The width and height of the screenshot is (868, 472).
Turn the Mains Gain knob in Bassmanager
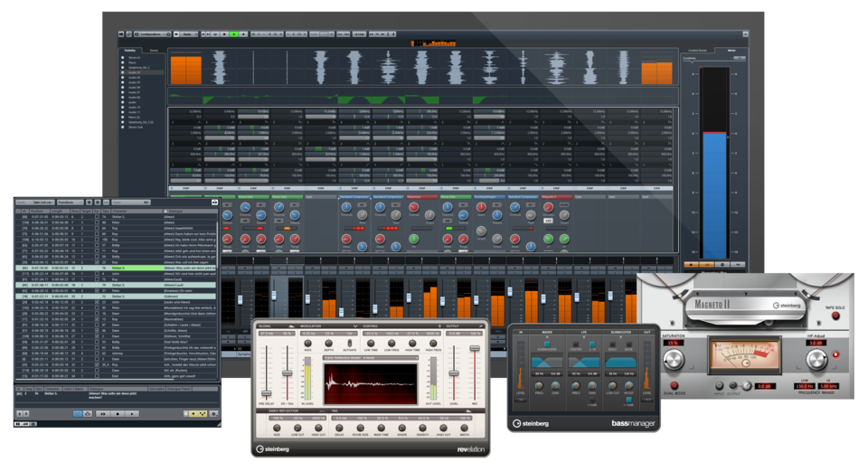(555, 386)
